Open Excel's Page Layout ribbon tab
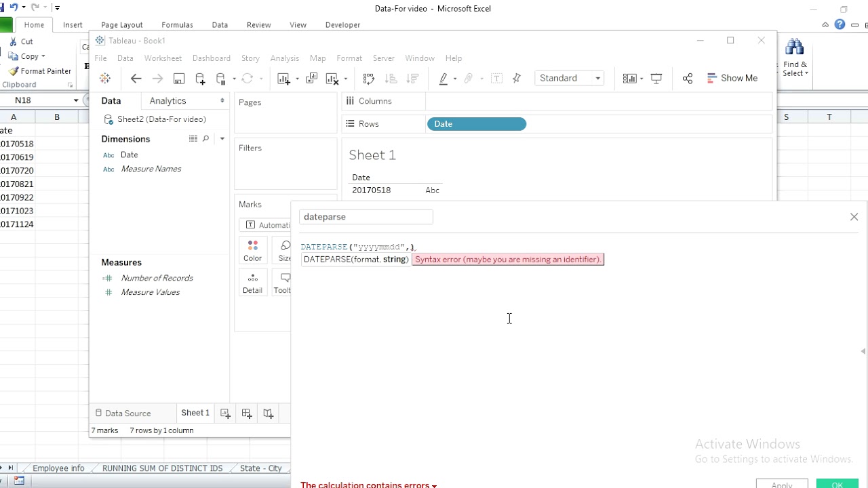 pyautogui.click(x=122, y=25)
